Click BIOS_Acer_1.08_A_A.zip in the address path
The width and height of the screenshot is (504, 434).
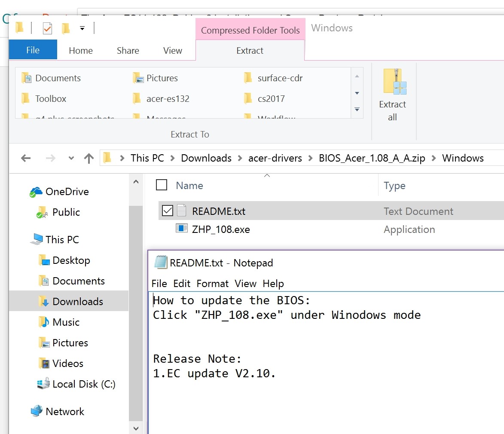(372, 158)
